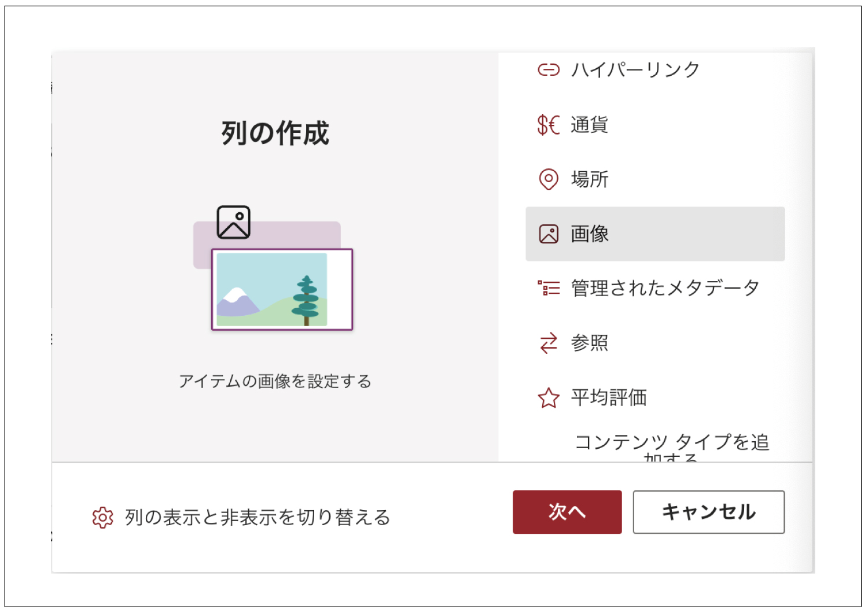
Task: Choose 場所 from the column list
Action: point(655,179)
